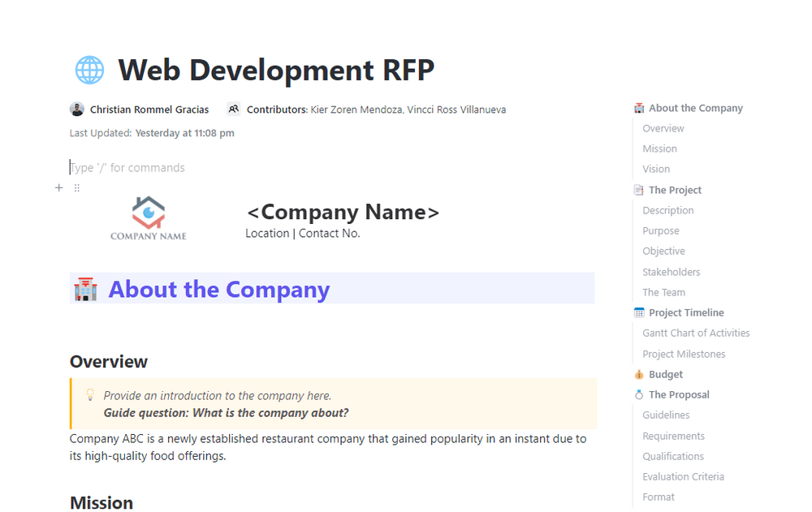This screenshot has height=512, width=812.
Task: Select Evaluation Criteria in the sidebar outline
Action: [683, 476]
